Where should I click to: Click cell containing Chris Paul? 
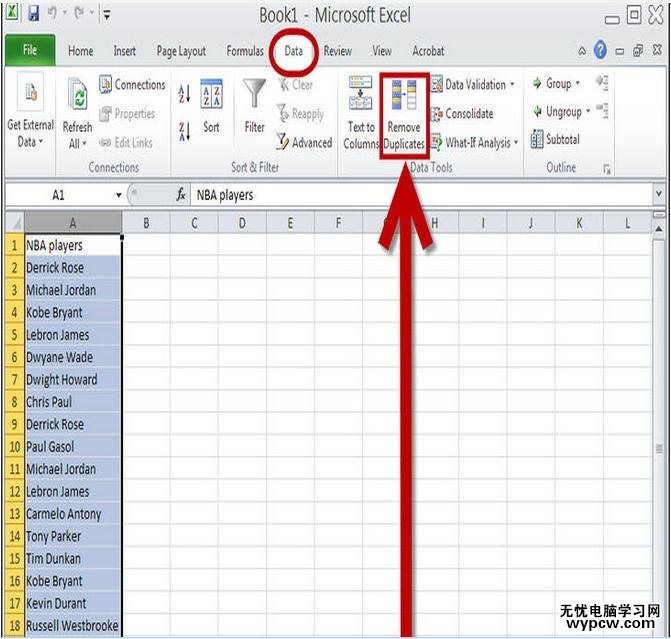(x=73, y=402)
